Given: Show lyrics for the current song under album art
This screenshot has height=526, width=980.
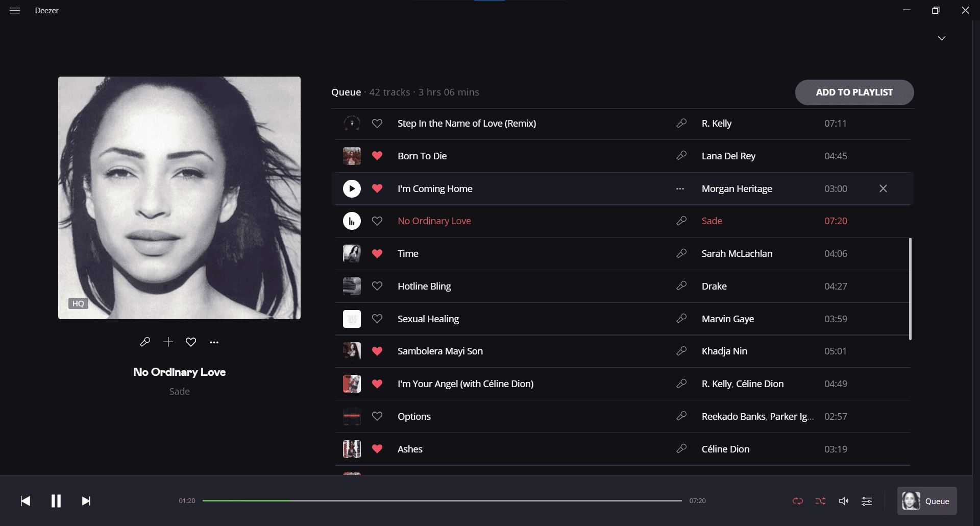Looking at the screenshot, I should click(x=145, y=342).
